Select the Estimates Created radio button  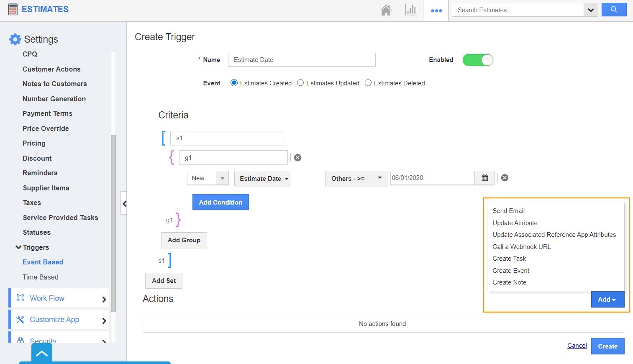(x=234, y=83)
